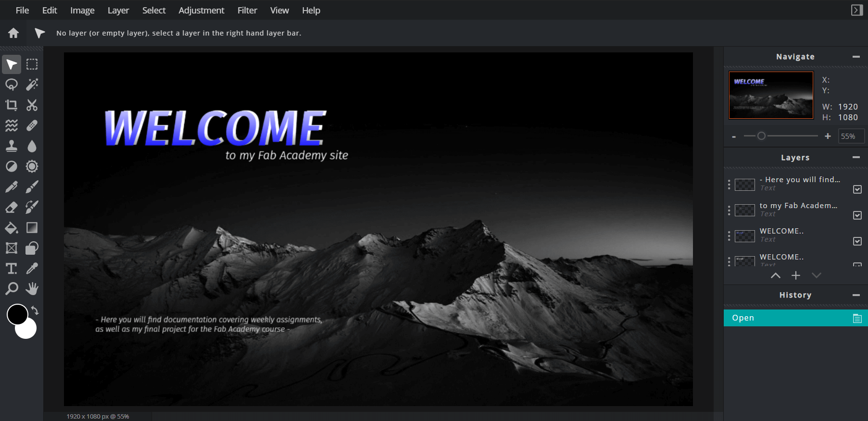Select the Shape tool
Viewport: 868px width, 421px height.
click(x=32, y=248)
